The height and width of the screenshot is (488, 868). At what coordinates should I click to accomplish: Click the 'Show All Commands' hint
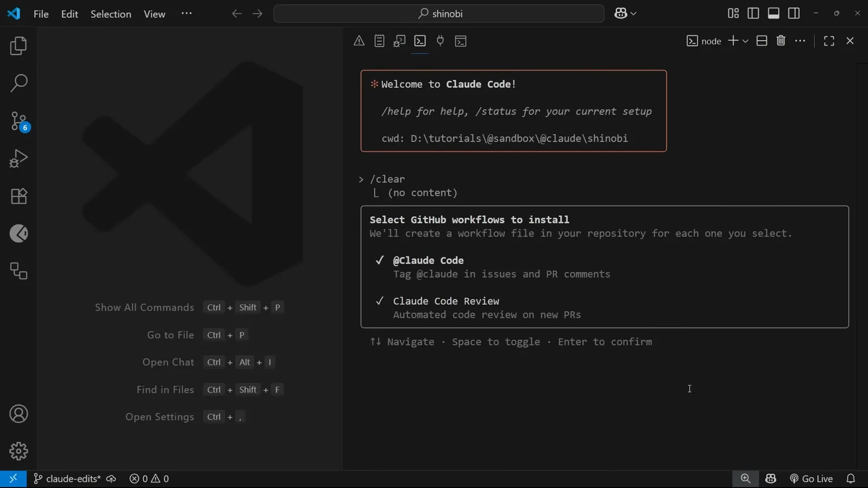click(x=144, y=307)
